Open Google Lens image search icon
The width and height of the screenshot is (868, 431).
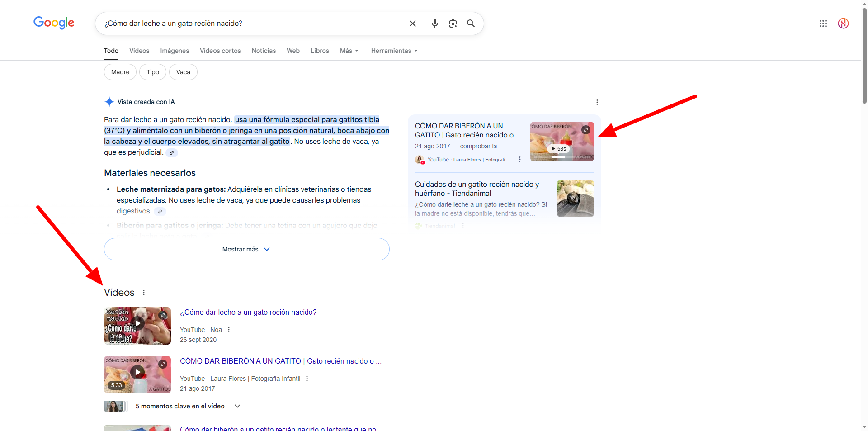(453, 24)
